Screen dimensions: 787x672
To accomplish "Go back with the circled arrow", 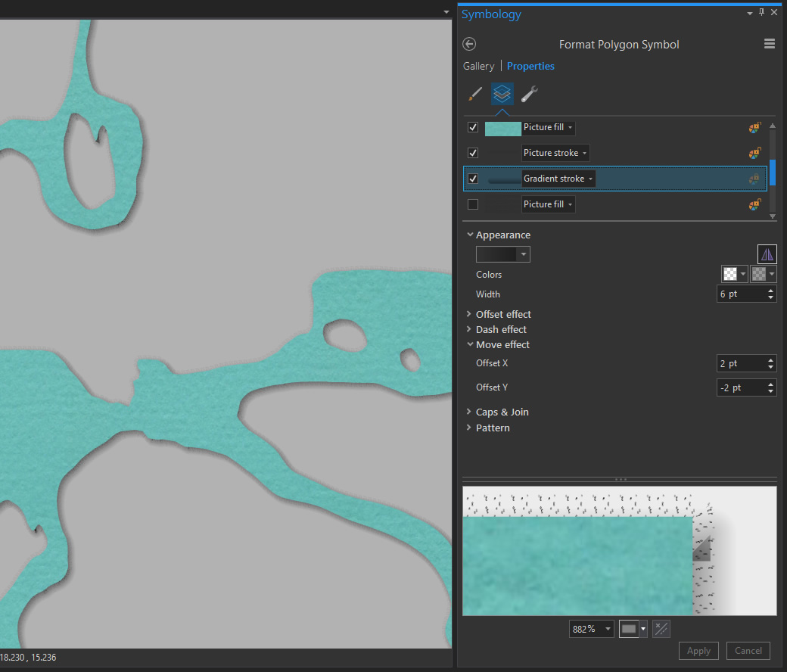I will pyautogui.click(x=469, y=45).
